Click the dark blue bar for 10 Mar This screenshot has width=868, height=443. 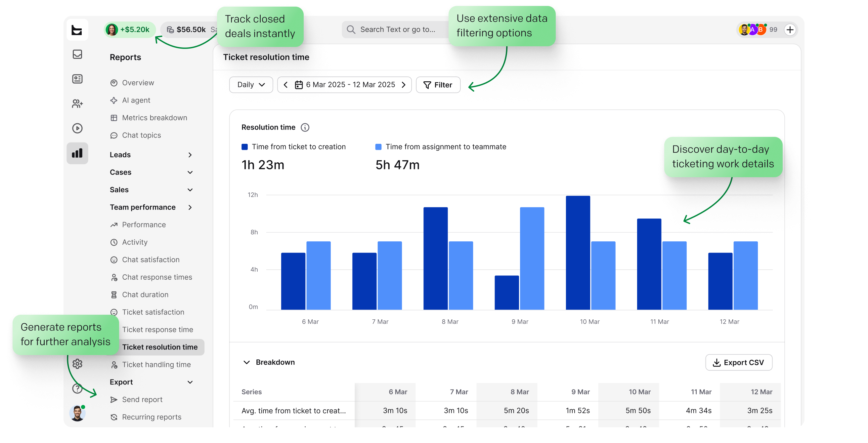tap(578, 253)
